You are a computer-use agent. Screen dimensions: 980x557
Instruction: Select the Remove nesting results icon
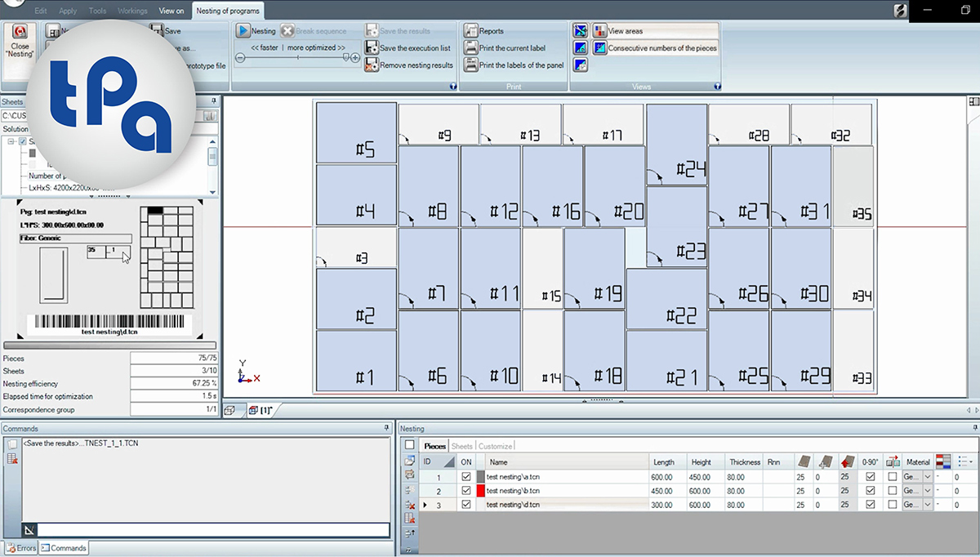(373, 64)
